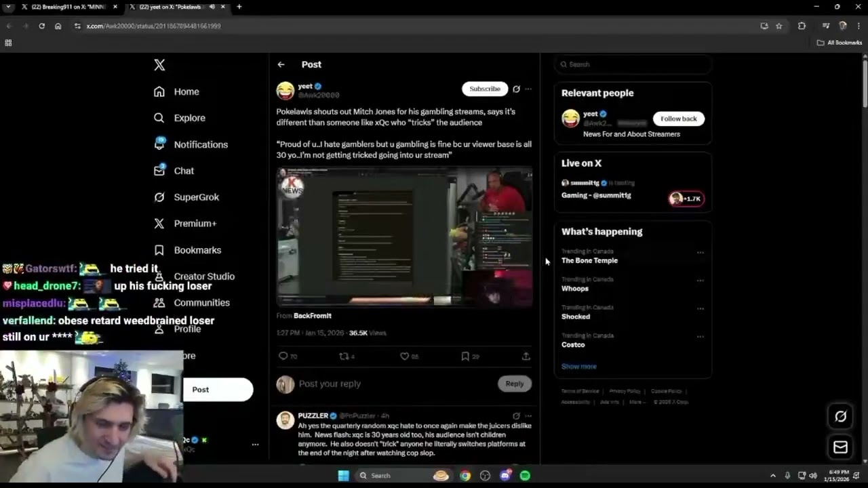Open the Windows Start menu
Image resolution: width=868 pixels, height=488 pixels.
pyautogui.click(x=343, y=475)
